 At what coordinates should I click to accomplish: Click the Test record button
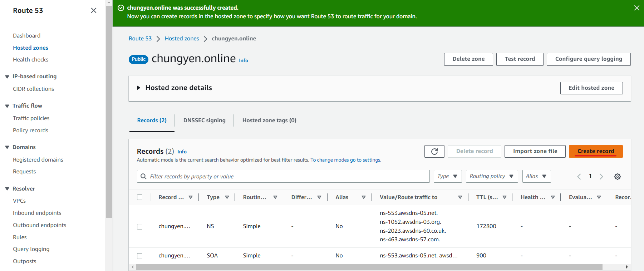click(x=520, y=59)
